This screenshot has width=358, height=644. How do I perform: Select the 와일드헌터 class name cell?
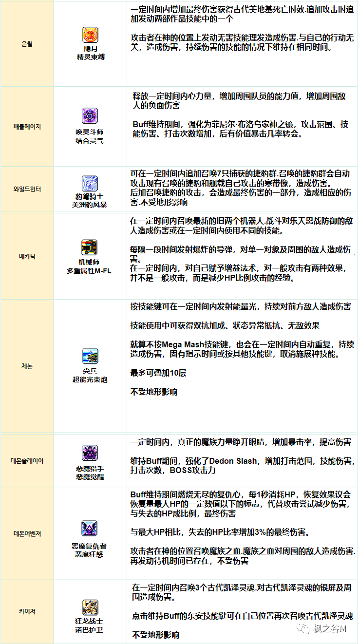point(27,189)
